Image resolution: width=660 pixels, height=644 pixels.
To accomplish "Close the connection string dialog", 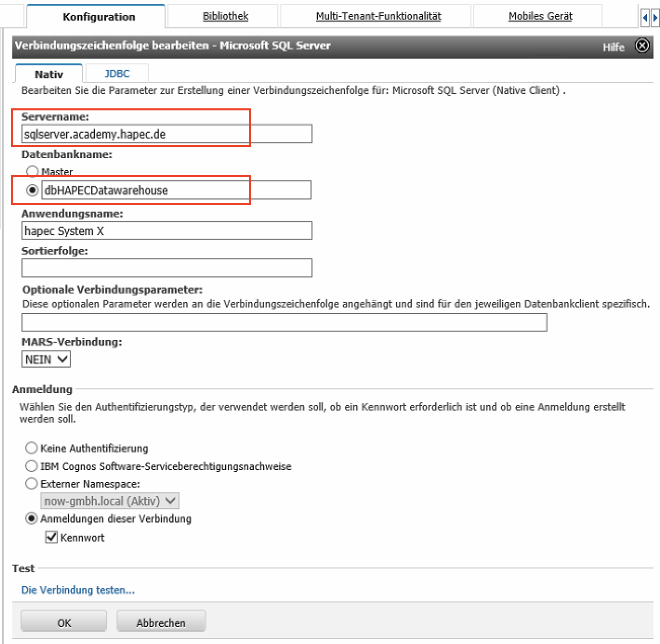I will pos(642,46).
